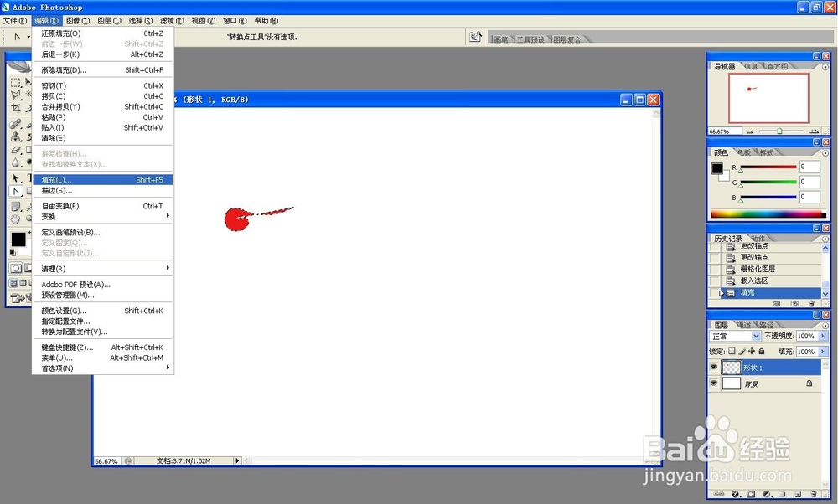Open the 填充 slider arrow in Layers

(823, 352)
